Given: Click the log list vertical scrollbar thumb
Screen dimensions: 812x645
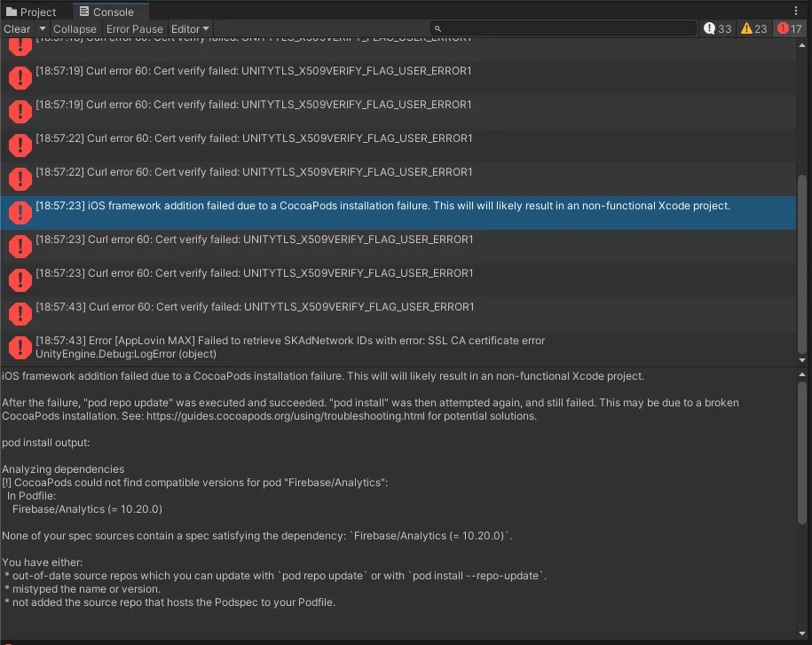Looking at the screenshot, I should pyautogui.click(x=801, y=264).
